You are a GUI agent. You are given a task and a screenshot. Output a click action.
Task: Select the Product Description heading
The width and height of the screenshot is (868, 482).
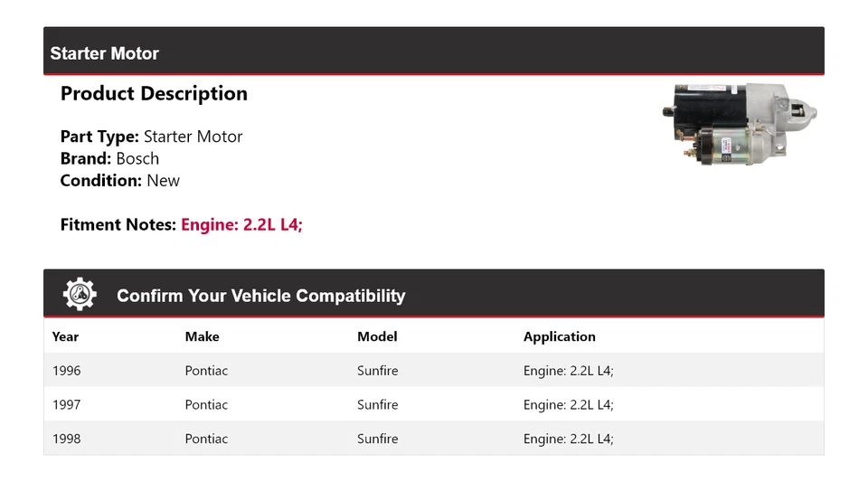pos(154,94)
